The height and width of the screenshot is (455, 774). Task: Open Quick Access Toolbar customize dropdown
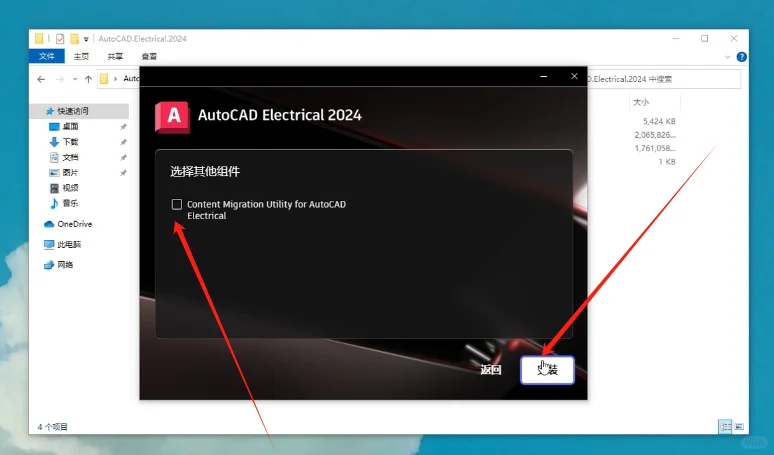(x=86, y=39)
